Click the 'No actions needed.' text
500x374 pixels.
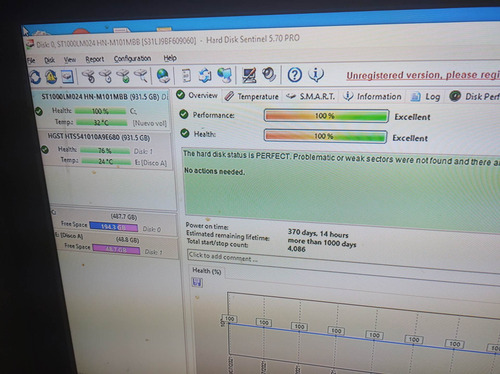pos(215,171)
